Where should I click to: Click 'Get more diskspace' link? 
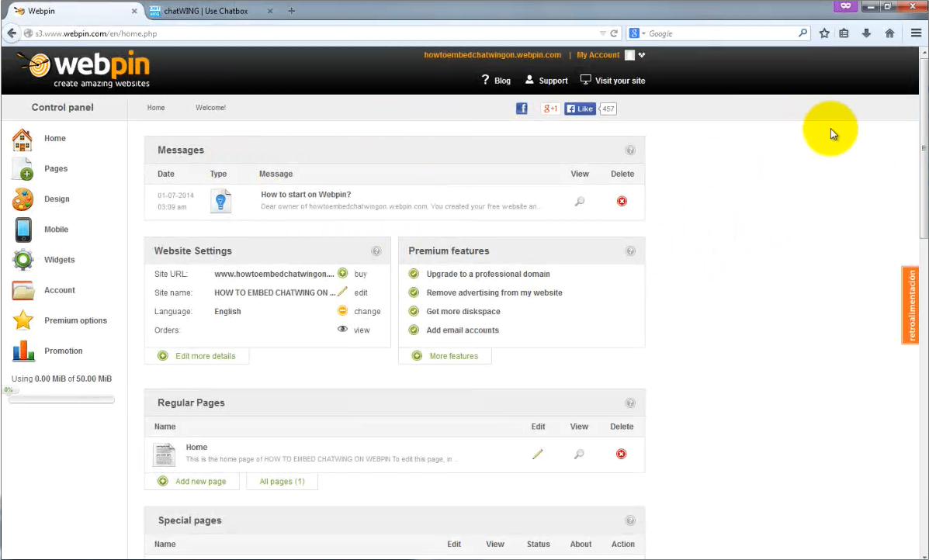463,311
